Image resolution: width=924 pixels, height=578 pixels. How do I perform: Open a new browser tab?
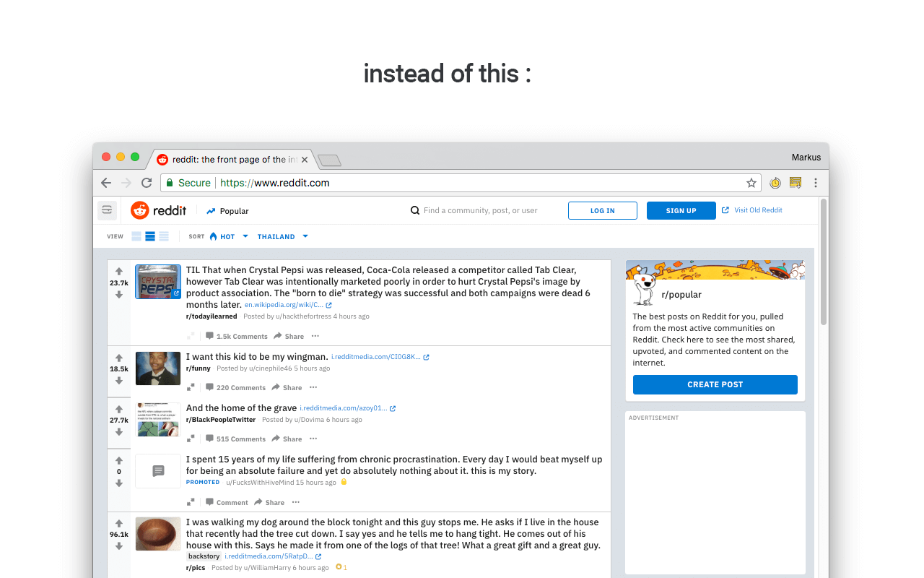coord(329,160)
